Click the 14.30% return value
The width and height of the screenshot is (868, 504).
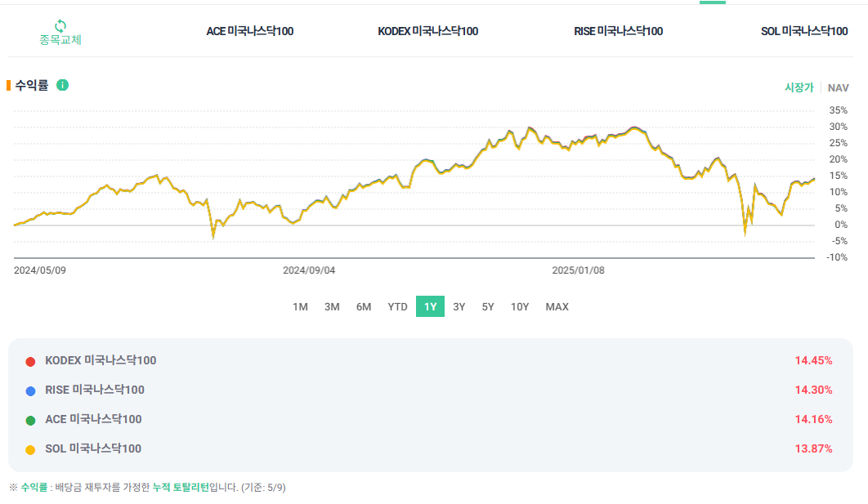813,390
